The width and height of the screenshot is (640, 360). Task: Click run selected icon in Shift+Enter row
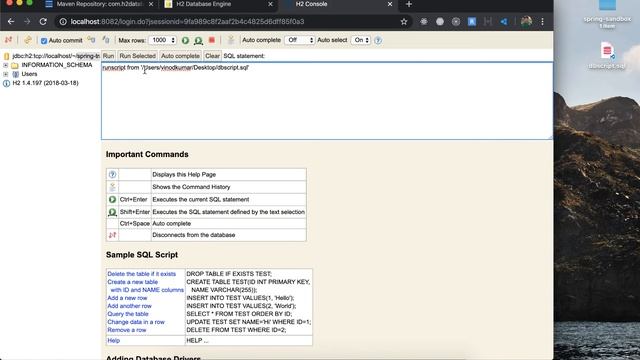(112, 212)
